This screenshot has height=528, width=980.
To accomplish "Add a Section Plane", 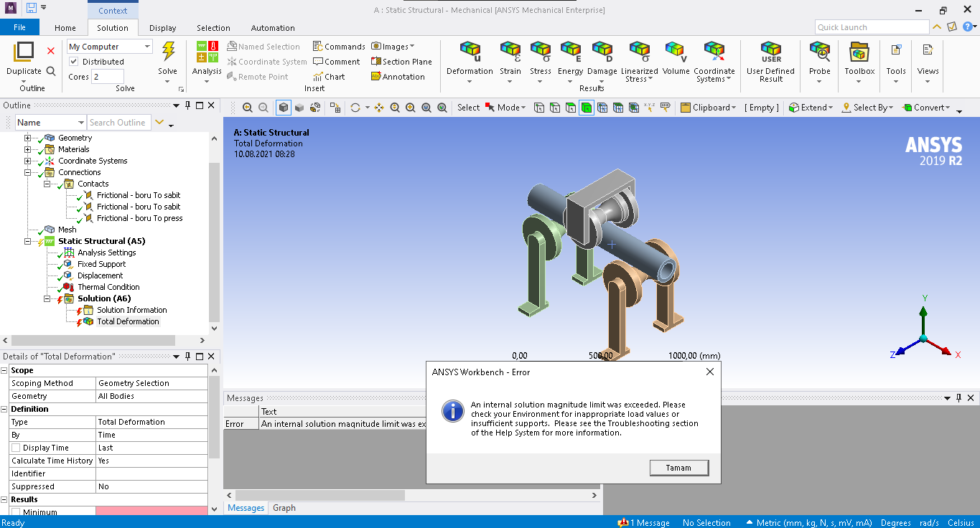I will tap(401, 62).
